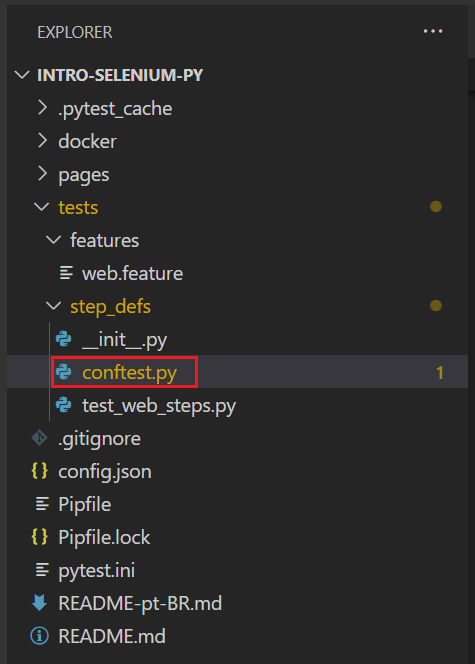475x664 pixels.
Task: Click the braces icon beside config.json
Action: (x=39, y=471)
